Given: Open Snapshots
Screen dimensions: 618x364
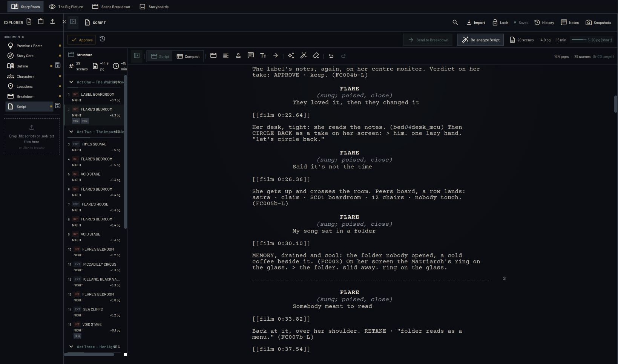Looking at the screenshot, I should (598, 23).
